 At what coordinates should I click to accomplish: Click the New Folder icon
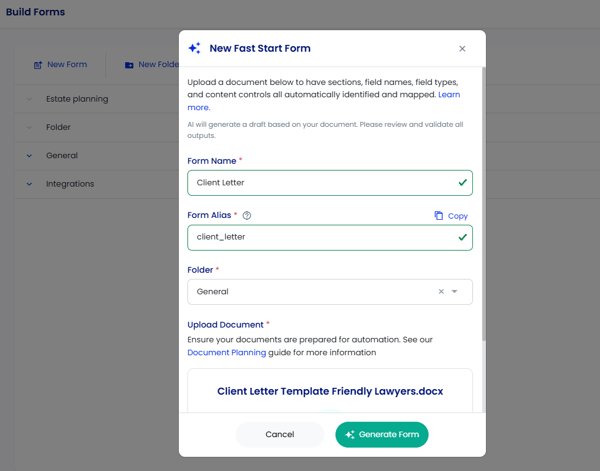129,65
